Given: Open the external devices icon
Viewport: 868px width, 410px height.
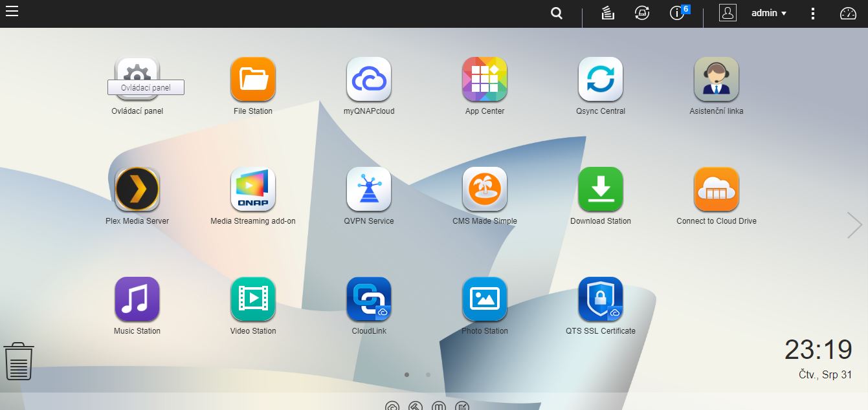Looking at the screenshot, I should pyautogui.click(x=642, y=14).
